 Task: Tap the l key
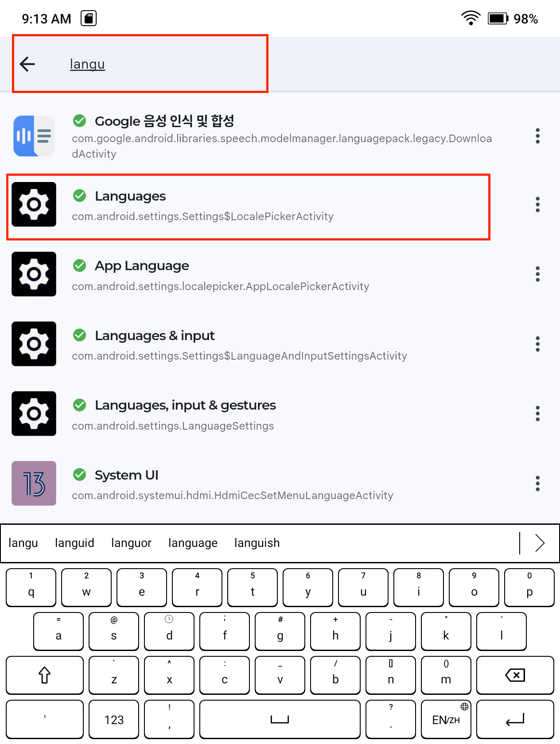[502, 632]
